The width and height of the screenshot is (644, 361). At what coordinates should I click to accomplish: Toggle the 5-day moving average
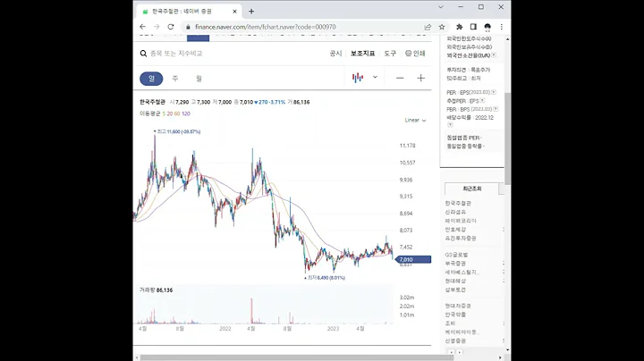(164, 113)
